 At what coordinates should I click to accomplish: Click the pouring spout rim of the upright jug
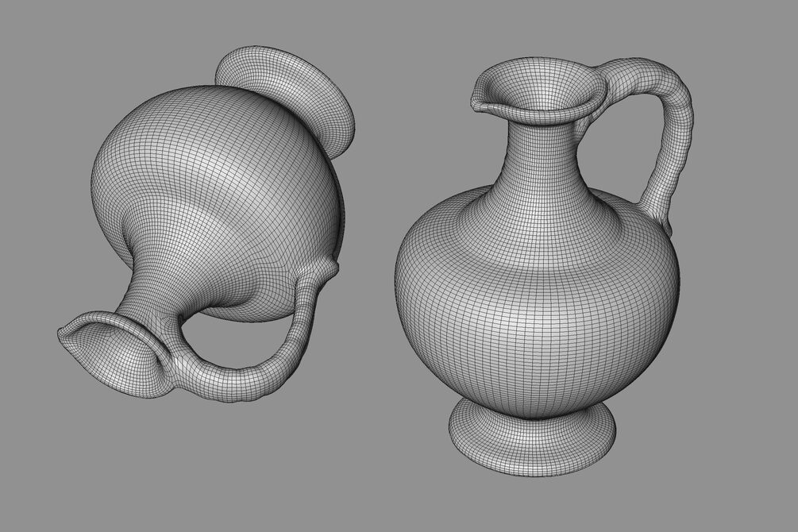coord(539,91)
